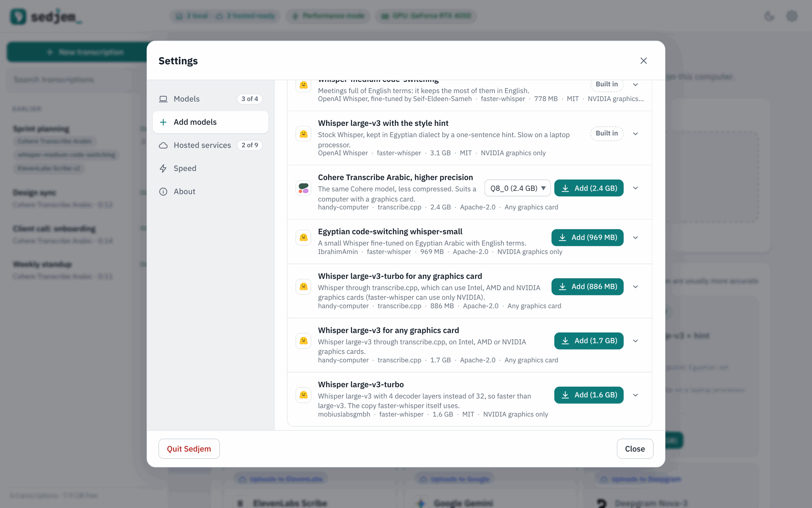812x508 pixels.
Task: Click the info circle icon beside About
Action: 163,191
